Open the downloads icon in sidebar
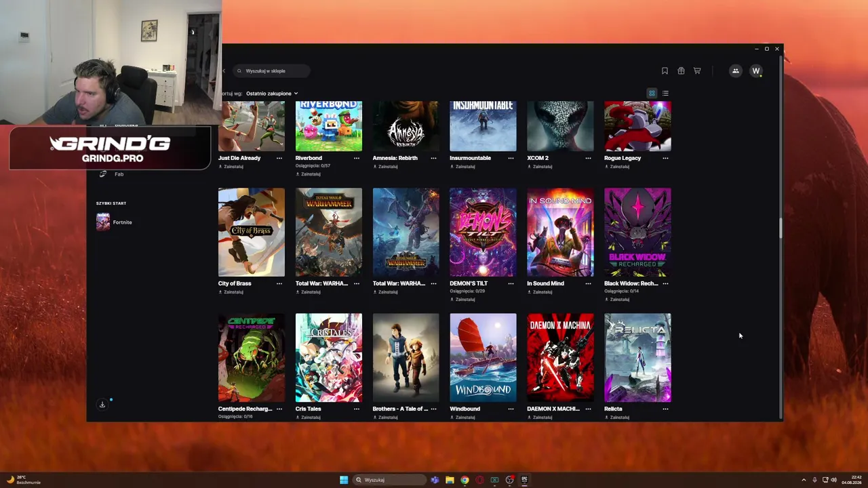This screenshot has height=488, width=868. (102, 405)
